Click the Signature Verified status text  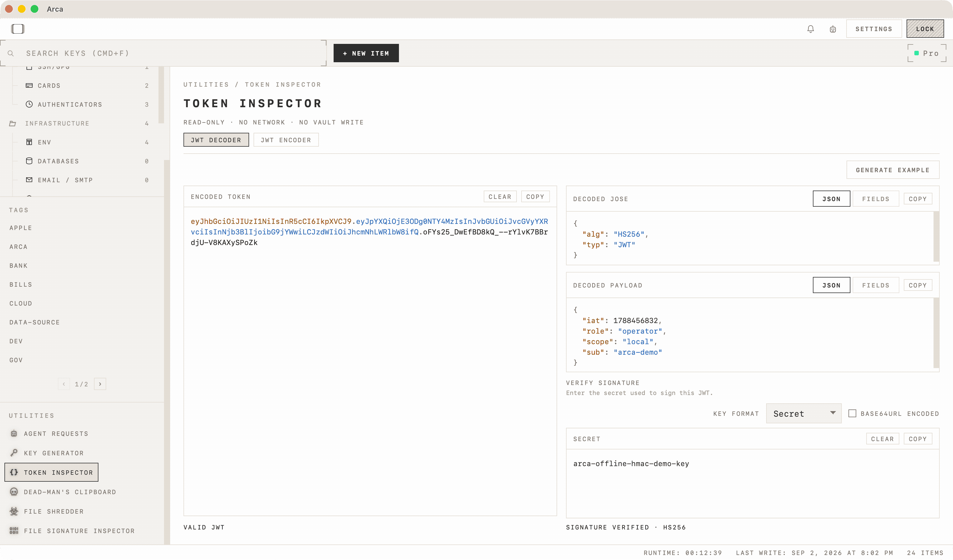click(x=626, y=527)
